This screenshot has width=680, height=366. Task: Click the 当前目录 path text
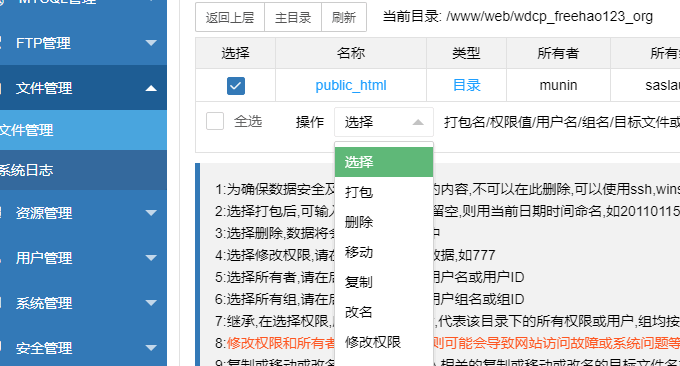[x=518, y=17]
